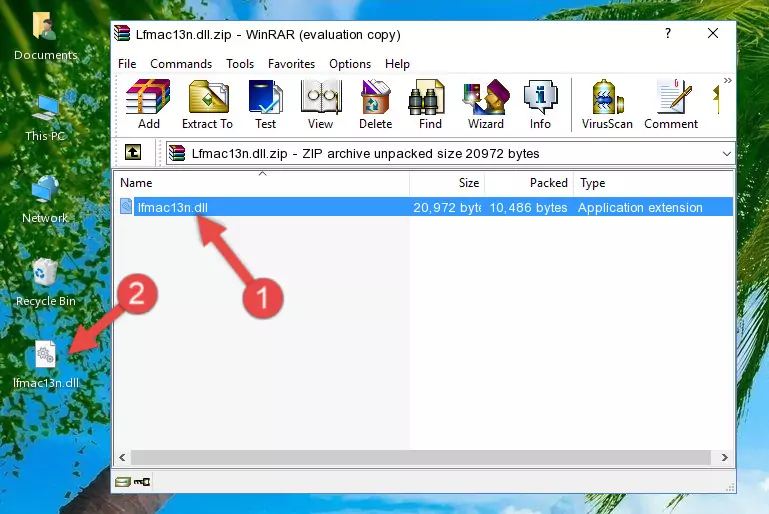Click the Delete toolbar icon
This screenshot has width=769, height=514.
coord(376,104)
